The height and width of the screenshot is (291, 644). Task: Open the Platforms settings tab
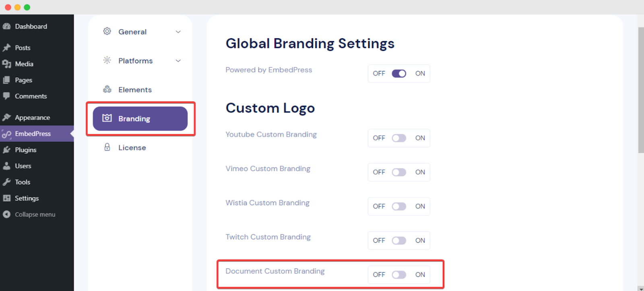pos(140,61)
